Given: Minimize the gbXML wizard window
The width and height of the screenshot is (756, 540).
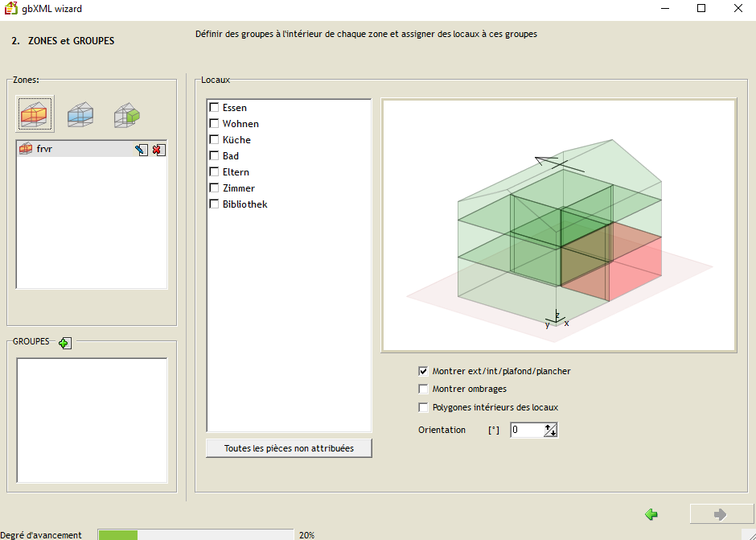Looking at the screenshot, I should pos(665,8).
